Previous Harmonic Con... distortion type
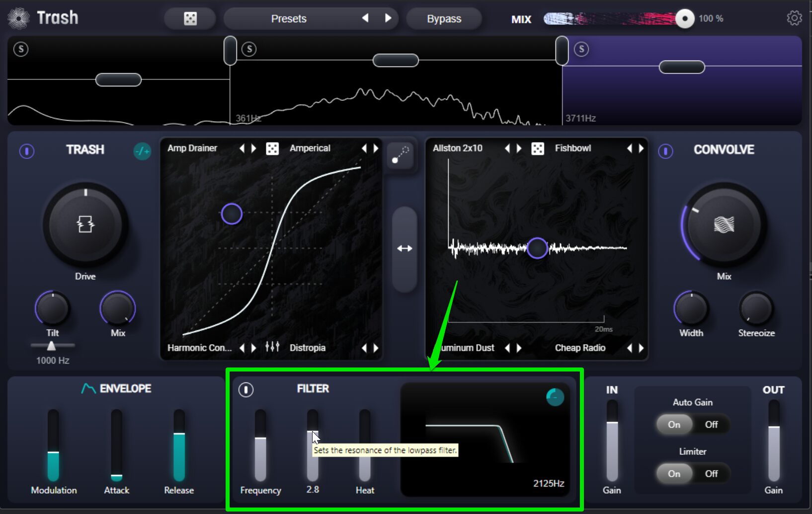 tap(242, 348)
